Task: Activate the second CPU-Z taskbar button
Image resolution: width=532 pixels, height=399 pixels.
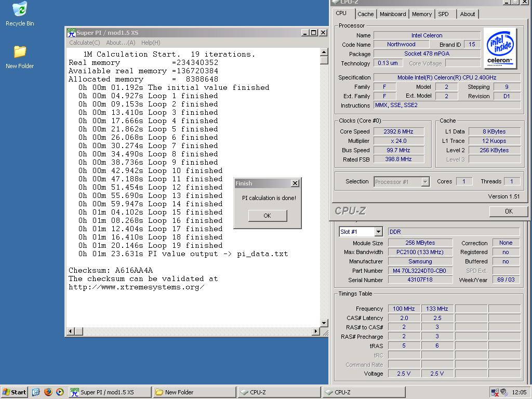Action: (x=364, y=392)
